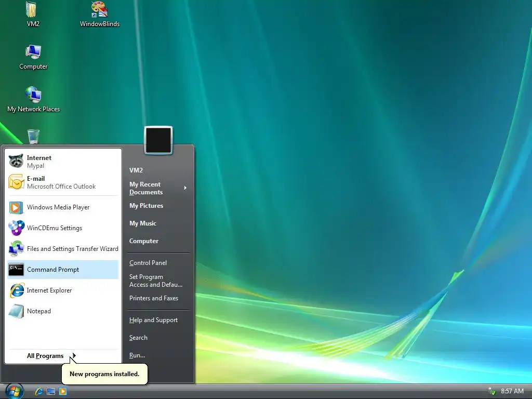The image size is (532, 399).
Task: Open My Network Places desktop icon
Action: click(33, 99)
